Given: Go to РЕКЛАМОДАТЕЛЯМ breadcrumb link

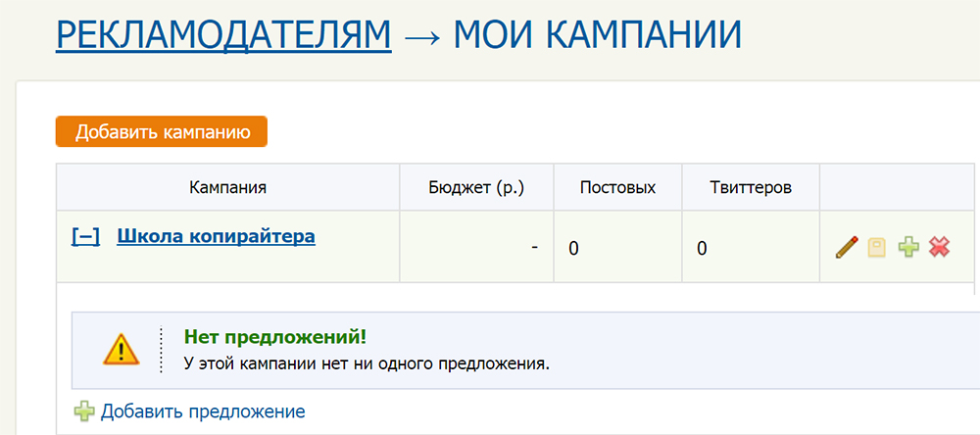Looking at the screenshot, I should (223, 34).
